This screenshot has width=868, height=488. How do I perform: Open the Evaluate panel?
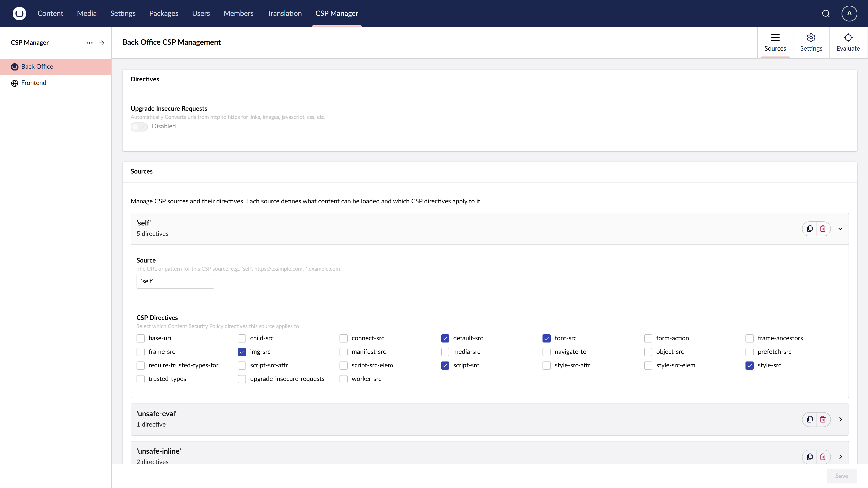848,42
